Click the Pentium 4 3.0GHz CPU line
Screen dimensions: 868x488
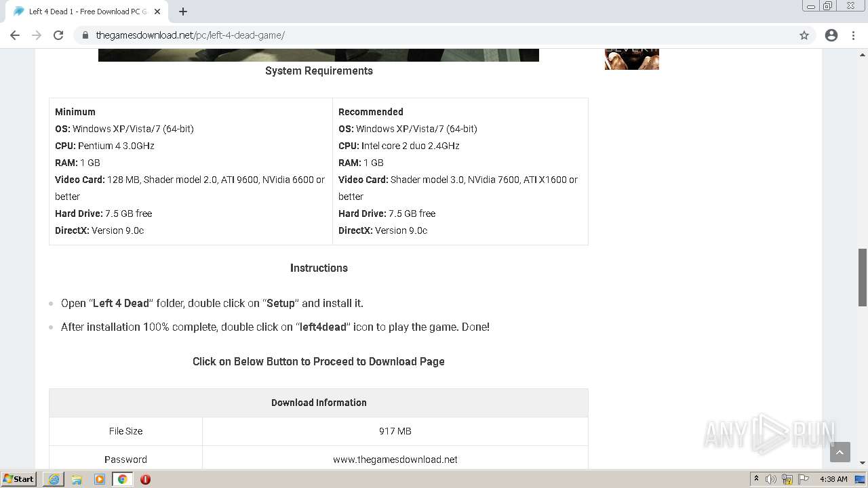(104, 146)
